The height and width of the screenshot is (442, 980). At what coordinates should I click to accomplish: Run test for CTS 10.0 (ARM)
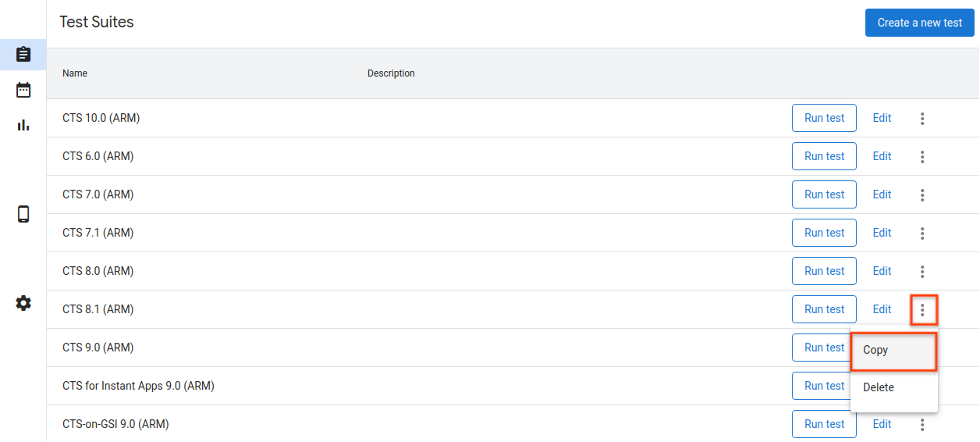pos(824,118)
